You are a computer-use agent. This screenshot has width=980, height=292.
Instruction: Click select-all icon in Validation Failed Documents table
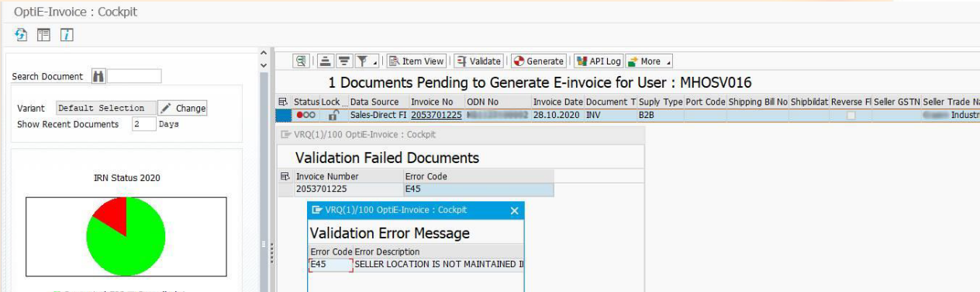(285, 176)
